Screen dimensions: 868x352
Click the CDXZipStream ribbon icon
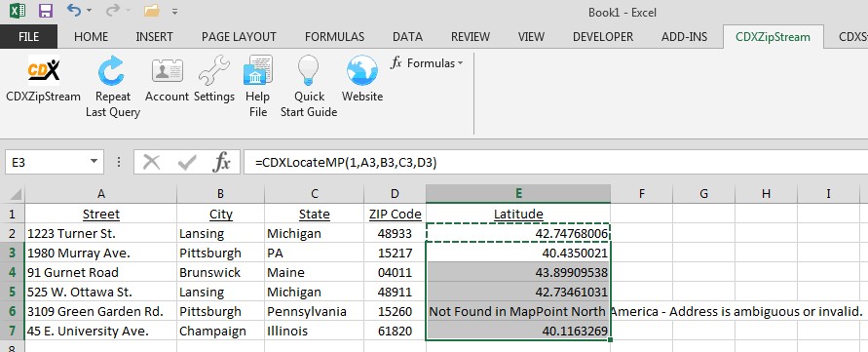coord(44,70)
